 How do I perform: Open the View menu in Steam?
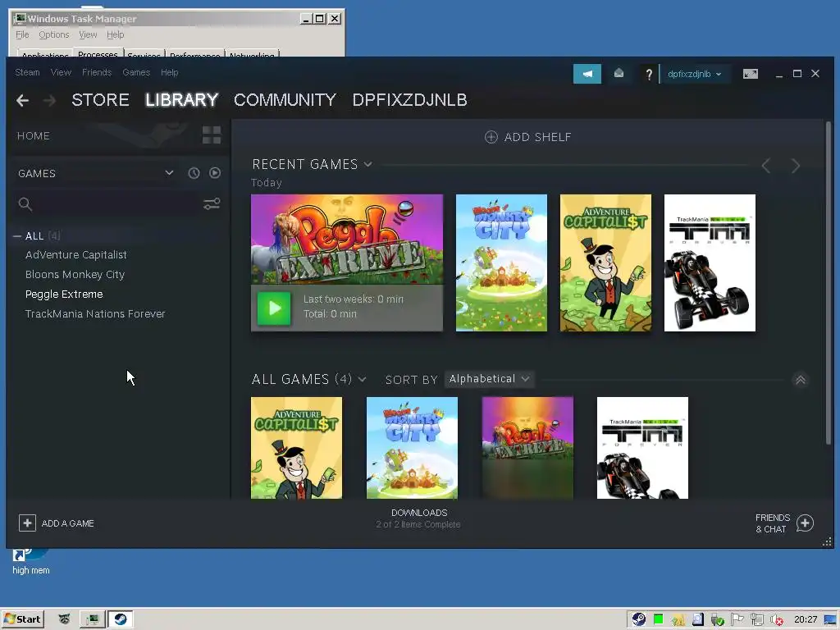pyautogui.click(x=61, y=72)
